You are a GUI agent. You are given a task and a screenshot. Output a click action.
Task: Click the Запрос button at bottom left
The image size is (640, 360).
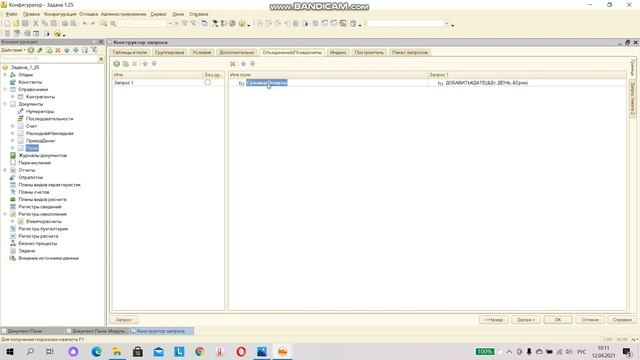click(124, 320)
